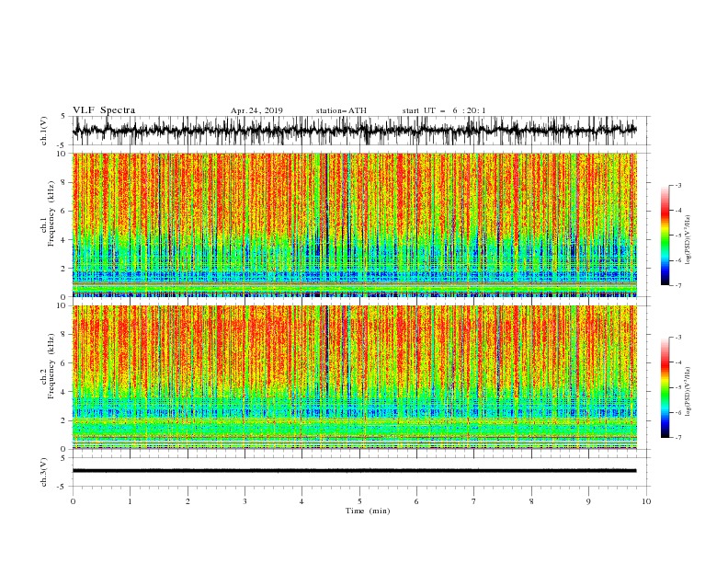Click time axis tick label '8'

coord(531,501)
